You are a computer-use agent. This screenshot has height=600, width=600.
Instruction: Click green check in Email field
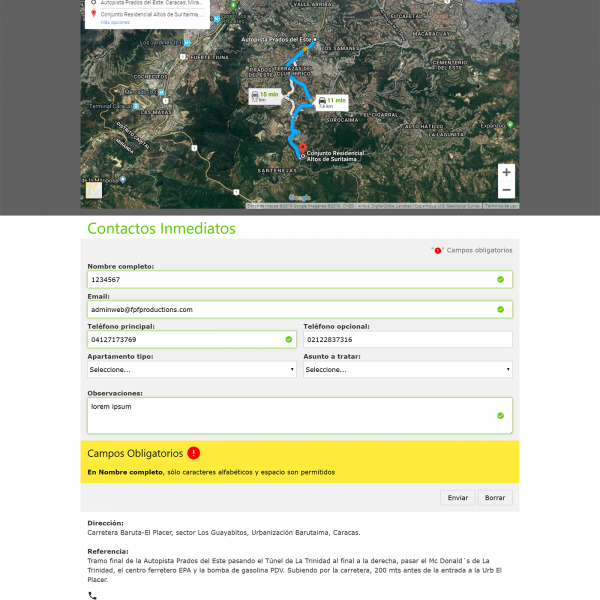pyautogui.click(x=500, y=309)
